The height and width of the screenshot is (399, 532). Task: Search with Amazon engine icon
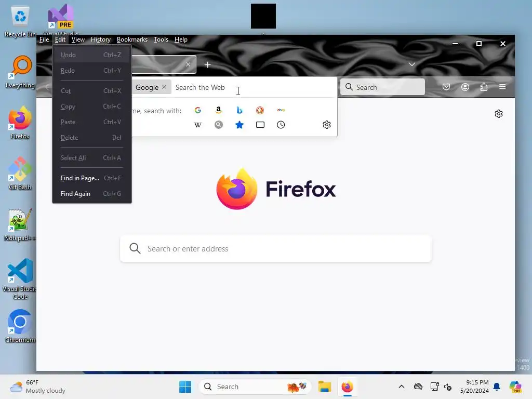219,110
